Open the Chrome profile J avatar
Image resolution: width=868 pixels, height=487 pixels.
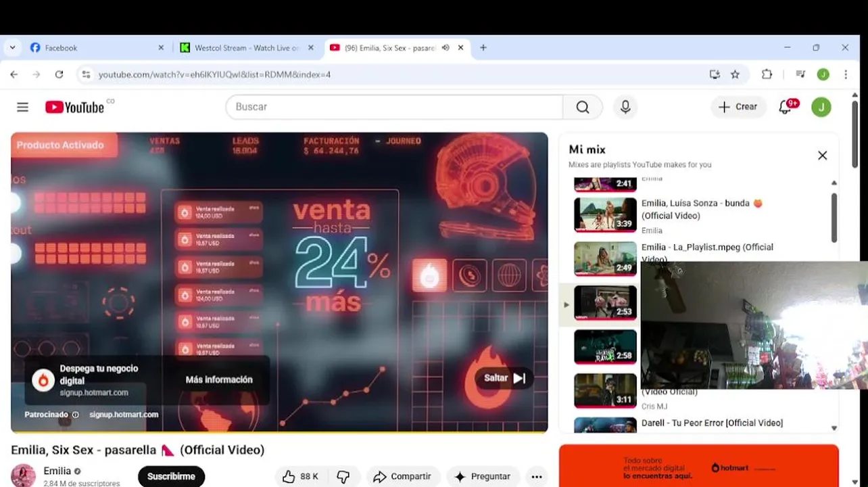coord(823,74)
